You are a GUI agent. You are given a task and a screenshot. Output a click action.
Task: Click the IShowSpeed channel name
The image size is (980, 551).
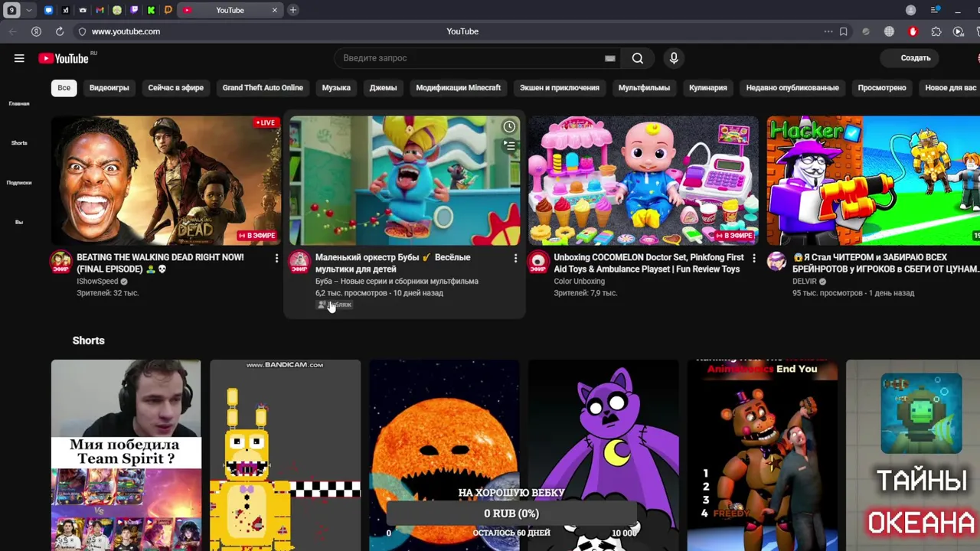click(x=97, y=282)
